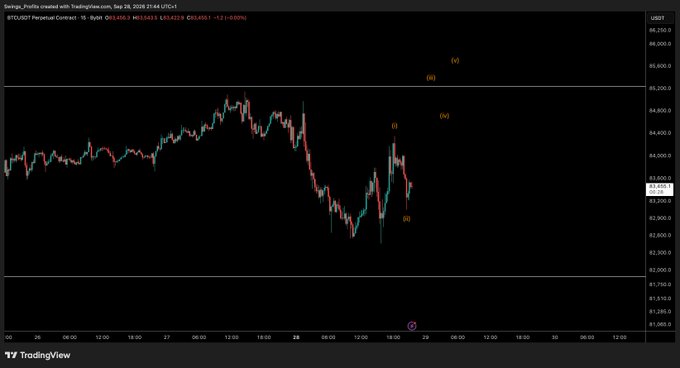Click date label 29 on time axis
This screenshot has width=680, height=368.
click(x=425, y=337)
